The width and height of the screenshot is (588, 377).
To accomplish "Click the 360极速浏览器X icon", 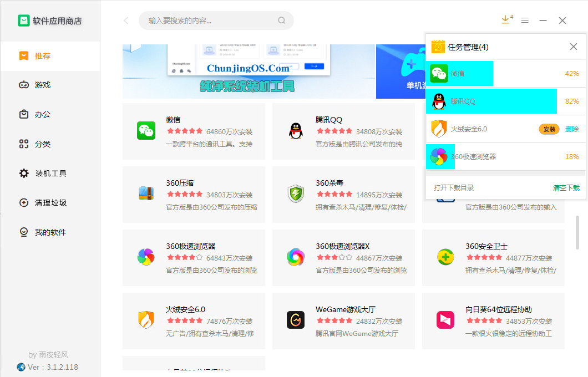I will 296,257.
